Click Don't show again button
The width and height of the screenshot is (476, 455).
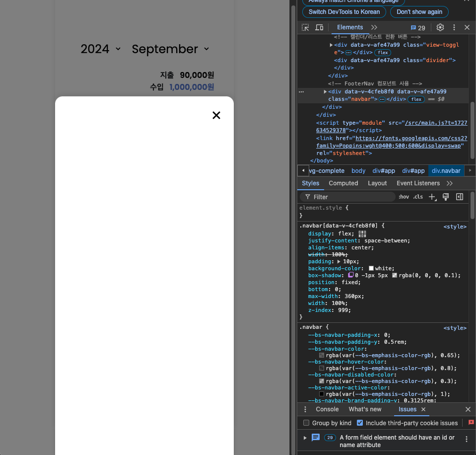pyautogui.click(x=419, y=12)
